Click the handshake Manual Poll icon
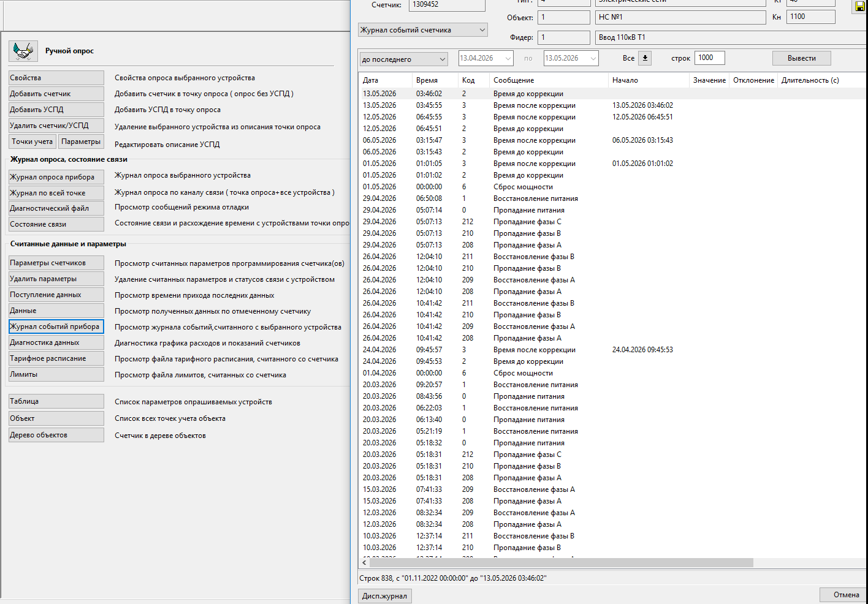 tap(23, 51)
